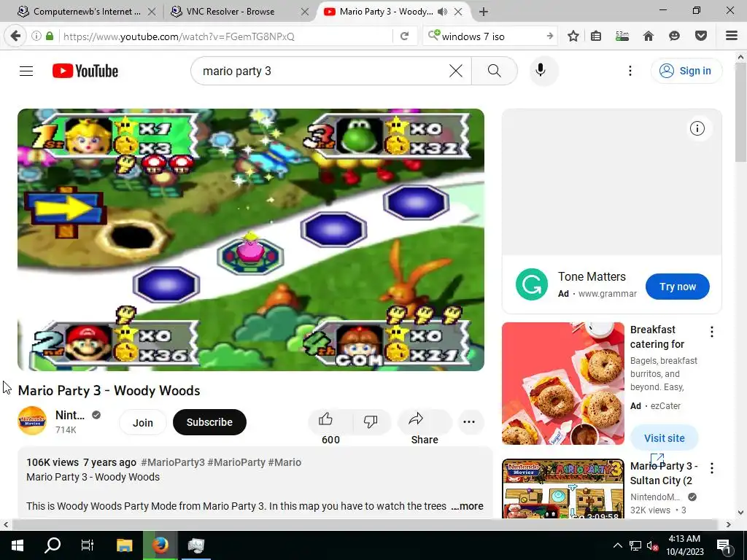Expand description with ...more
747x560 pixels.
[468, 506]
